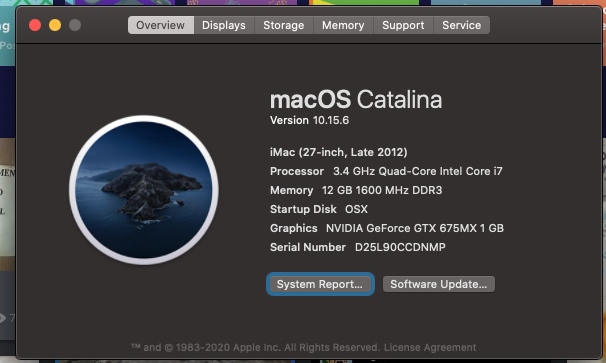The image size is (606, 363).
Task: Click the 3.4 GHz Quad-Core Intel Core i7 value
Action: (418, 171)
